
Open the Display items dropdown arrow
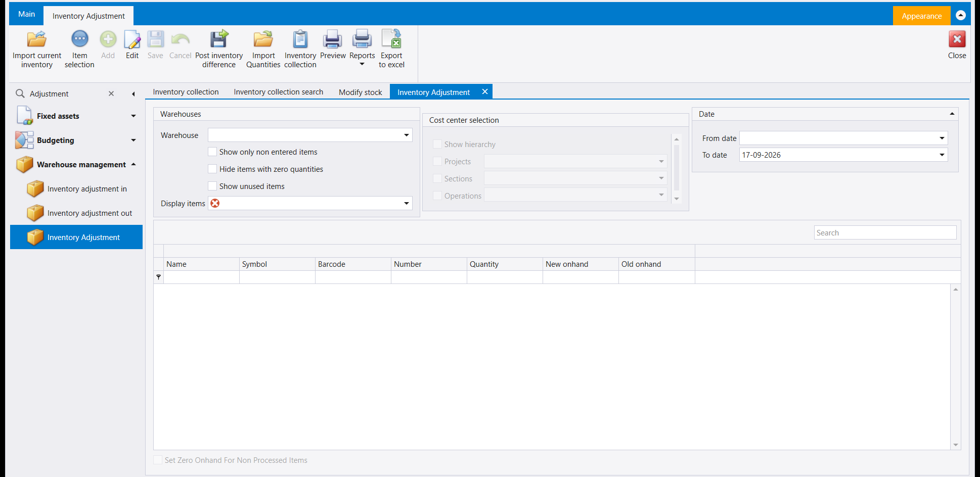407,203
